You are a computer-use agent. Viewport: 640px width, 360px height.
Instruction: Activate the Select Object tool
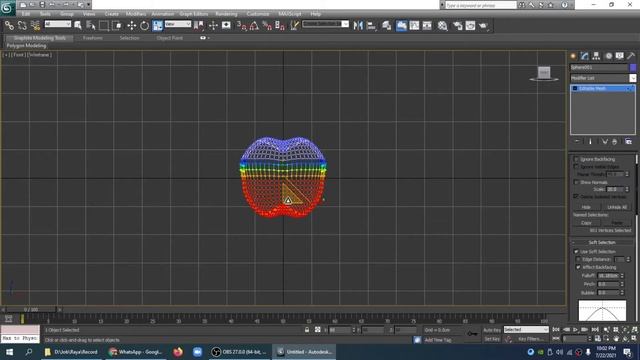(78, 26)
